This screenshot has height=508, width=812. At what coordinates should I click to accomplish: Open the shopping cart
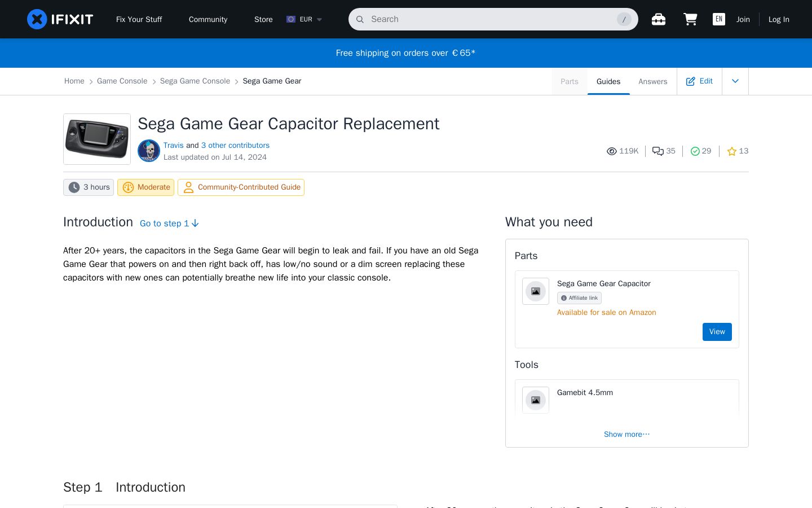(x=690, y=19)
